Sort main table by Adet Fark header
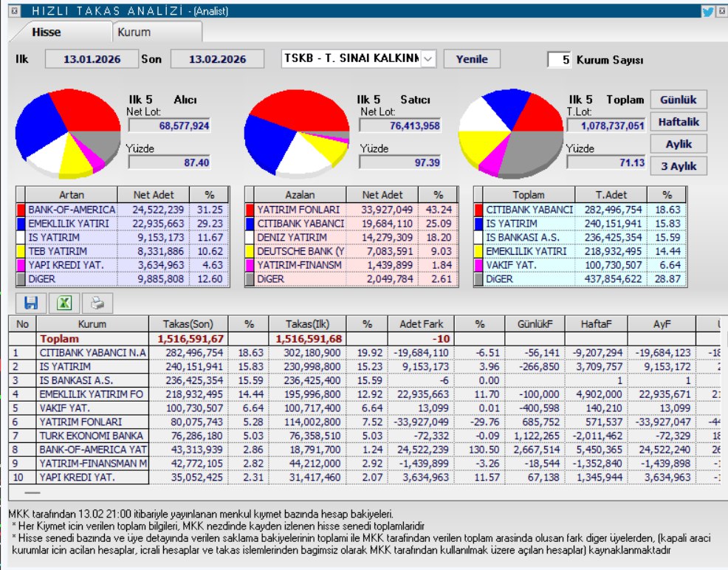This screenshot has width=728, height=570. coord(421,324)
